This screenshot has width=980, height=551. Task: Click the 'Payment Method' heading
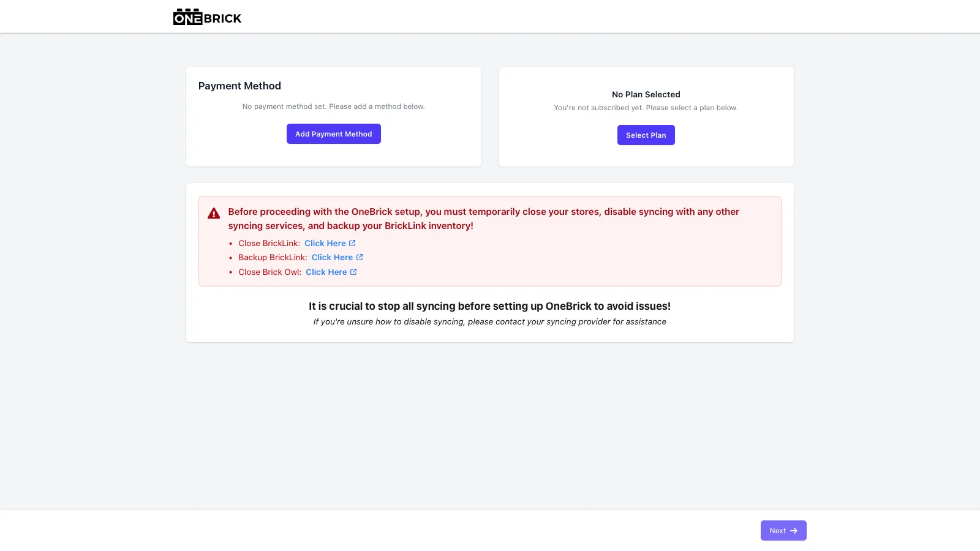pos(239,86)
